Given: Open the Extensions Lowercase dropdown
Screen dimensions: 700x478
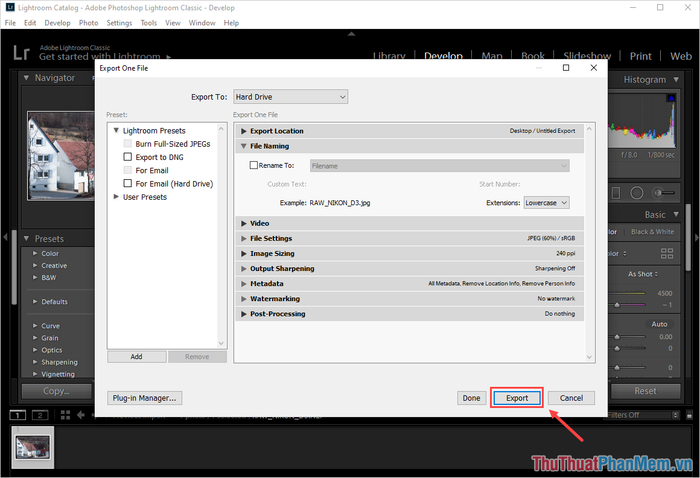Looking at the screenshot, I should pyautogui.click(x=546, y=203).
